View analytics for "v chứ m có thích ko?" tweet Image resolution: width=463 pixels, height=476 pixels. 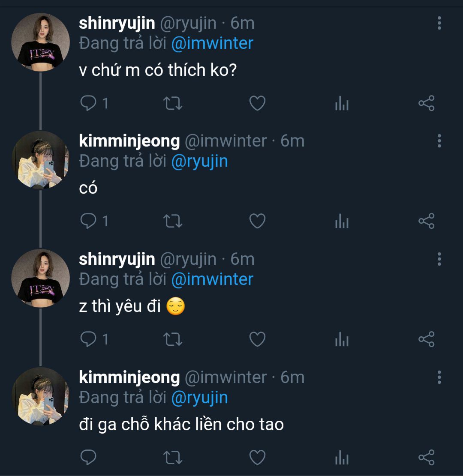point(342,104)
